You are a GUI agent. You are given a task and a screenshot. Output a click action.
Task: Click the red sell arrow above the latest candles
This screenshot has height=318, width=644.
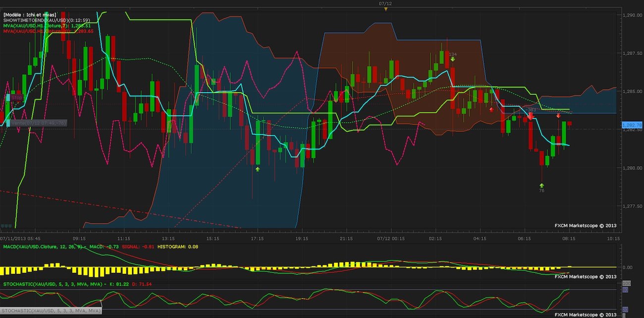[x=559, y=116]
